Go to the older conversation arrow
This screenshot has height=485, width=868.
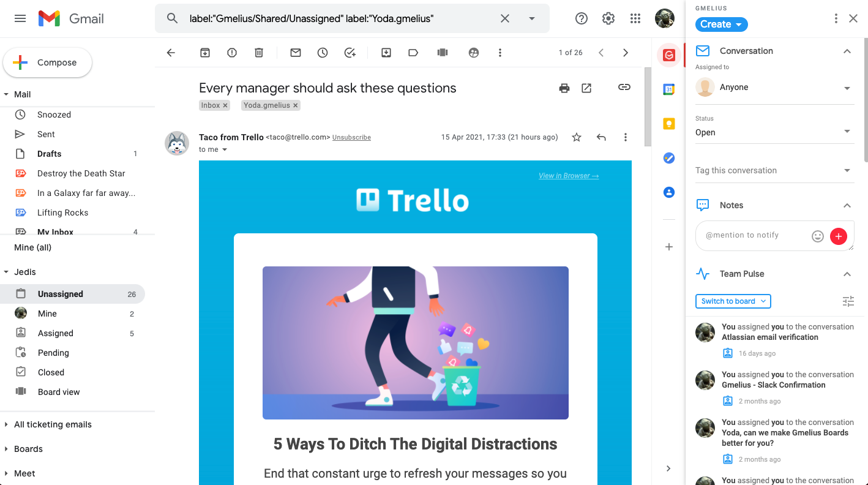[626, 53]
